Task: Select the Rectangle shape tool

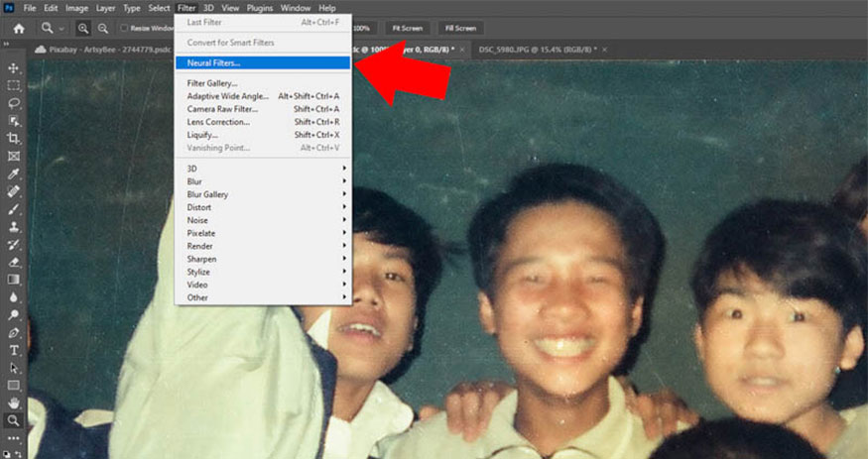Action: pyautogui.click(x=13, y=386)
